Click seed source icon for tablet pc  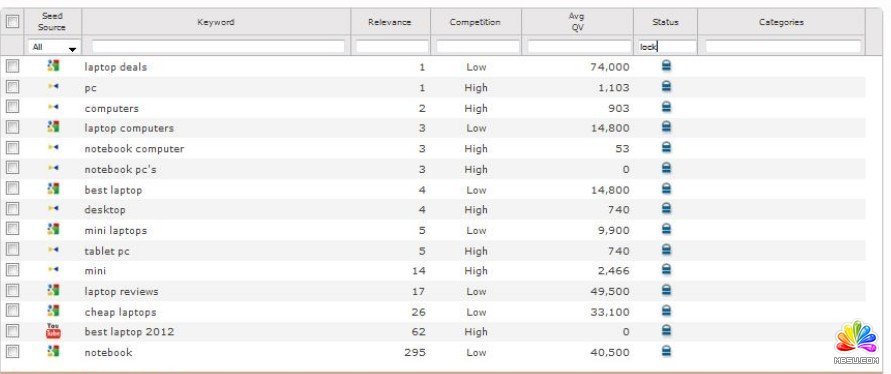(x=53, y=250)
